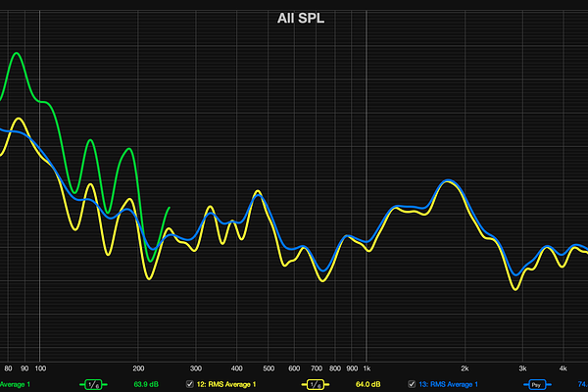588x392 pixels.
Task: Uncheck the 13: RMS Average 1 checkbox
Action: (412, 384)
